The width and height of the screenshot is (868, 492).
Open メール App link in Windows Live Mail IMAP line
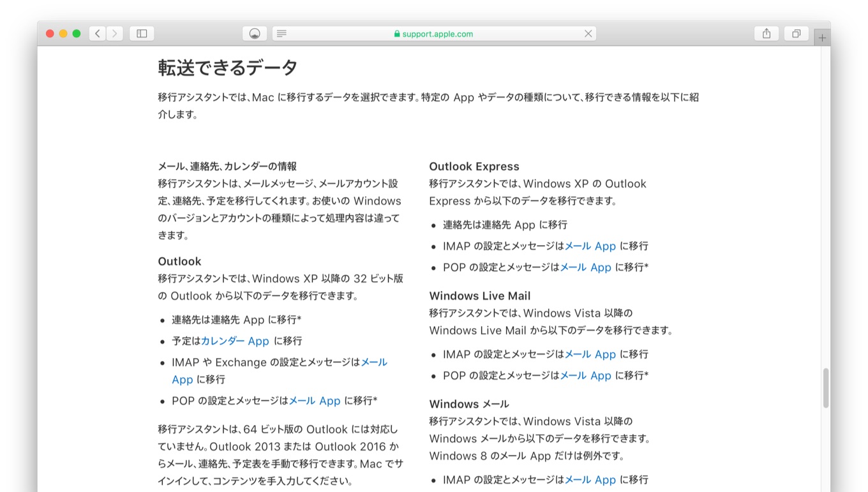(x=590, y=354)
